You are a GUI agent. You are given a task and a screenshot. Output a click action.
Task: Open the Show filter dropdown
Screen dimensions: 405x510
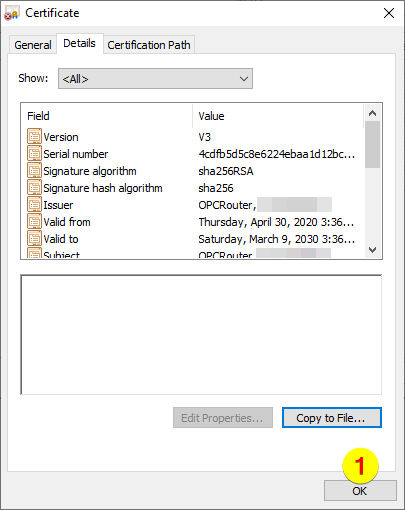pos(155,79)
